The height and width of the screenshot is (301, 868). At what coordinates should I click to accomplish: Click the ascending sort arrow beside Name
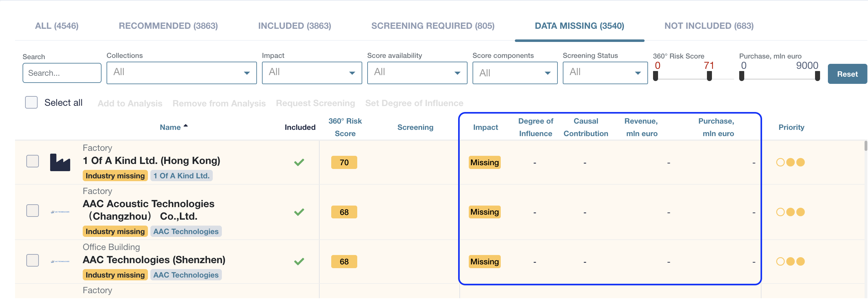(186, 126)
